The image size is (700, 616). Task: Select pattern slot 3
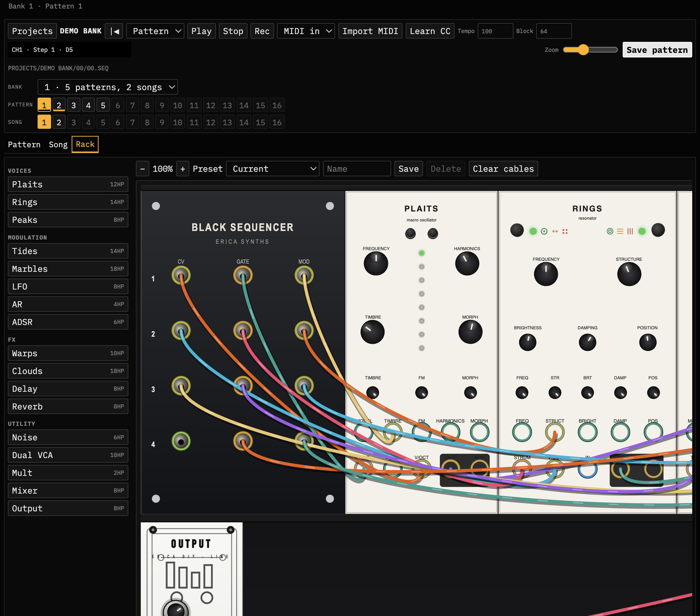tap(74, 105)
